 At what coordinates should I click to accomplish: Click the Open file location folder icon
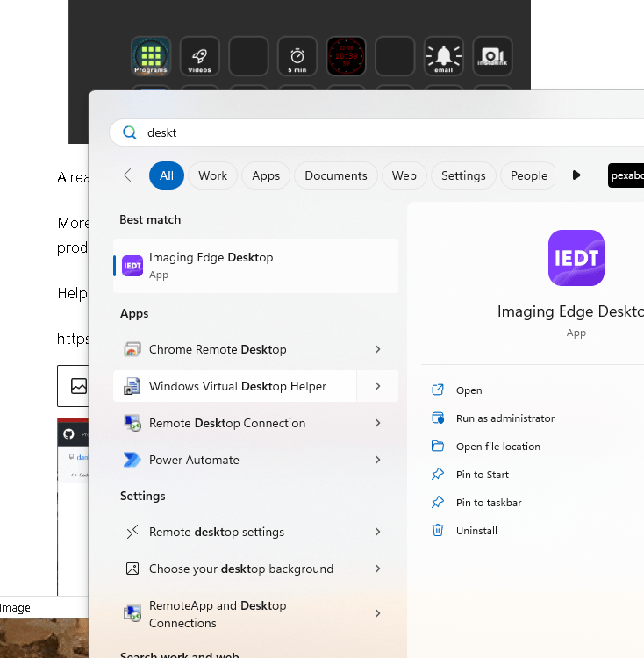point(438,446)
